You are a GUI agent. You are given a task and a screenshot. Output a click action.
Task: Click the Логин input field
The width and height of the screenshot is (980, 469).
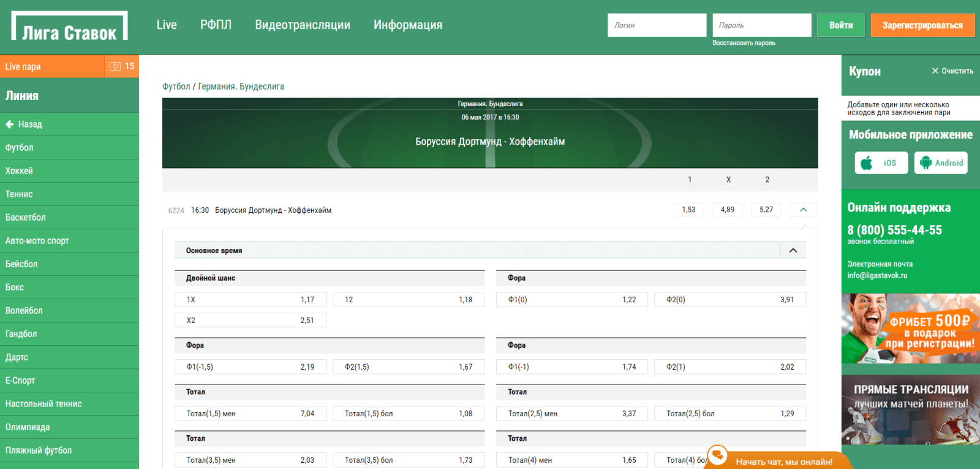point(657,25)
